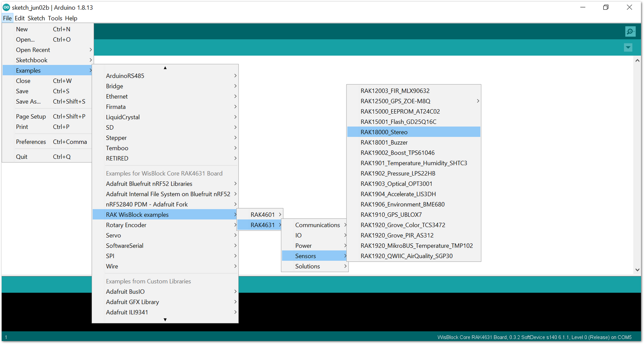This screenshot has height=344, width=644.
Task: Open the Solutions category submenu
Action: 315,266
